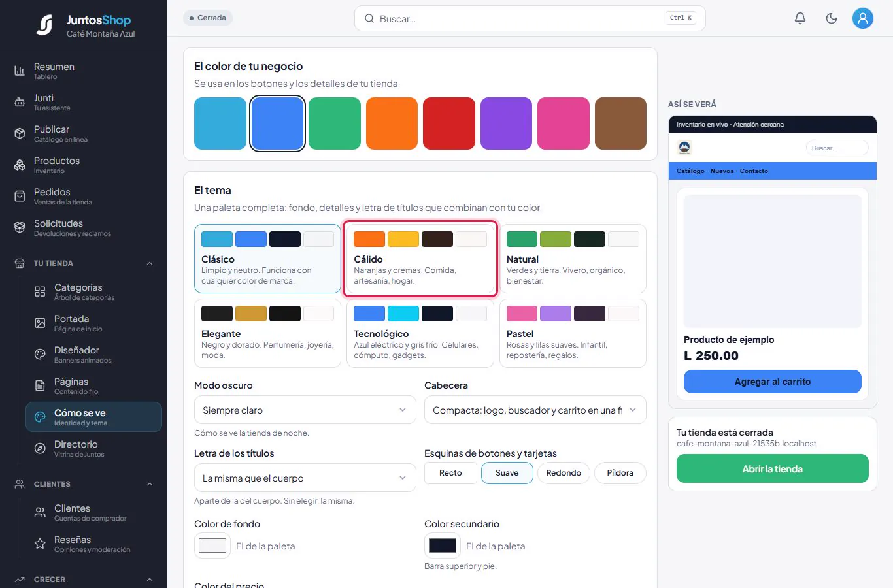Open Reseñas via its star icon
This screenshot has width=893, height=588.
point(40,544)
